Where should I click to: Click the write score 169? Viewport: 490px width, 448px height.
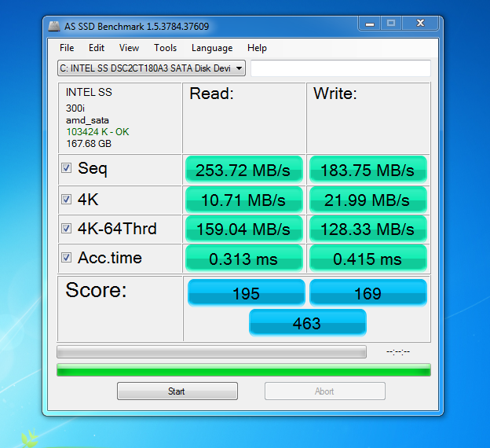coord(367,293)
